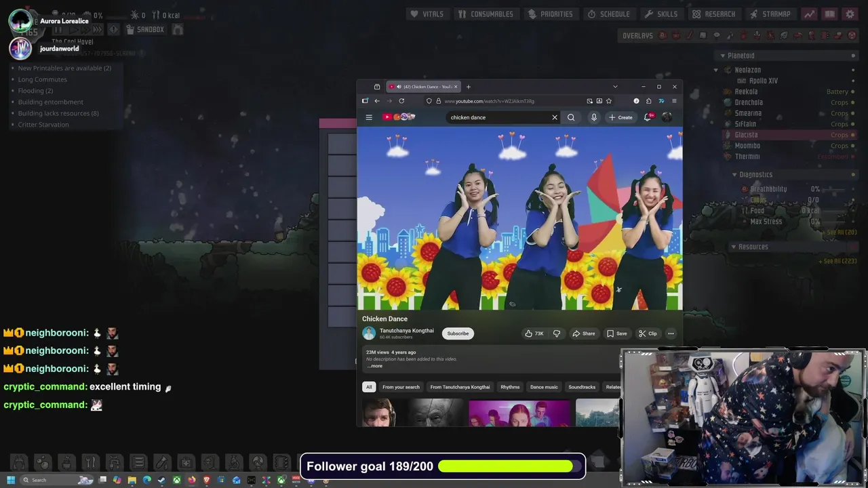Image resolution: width=868 pixels, height=488 pixels.
Task: Select the game medicine build category icon
Action: point(186,462)
